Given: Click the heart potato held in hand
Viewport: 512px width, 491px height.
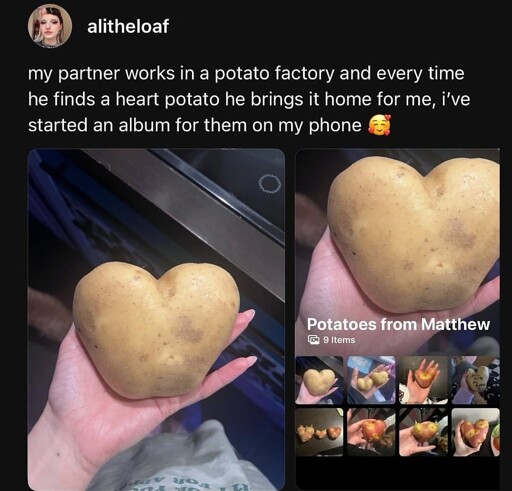Looking at the screenshot, I should 156,330.
